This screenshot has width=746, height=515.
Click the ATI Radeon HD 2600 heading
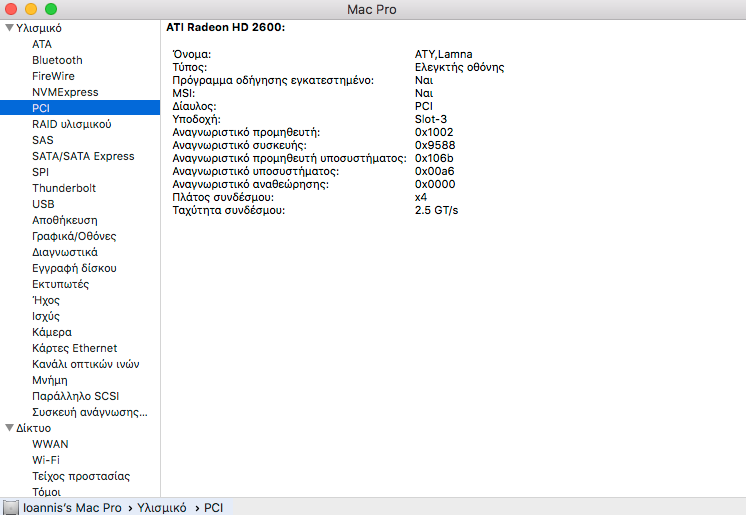(226, 27)
